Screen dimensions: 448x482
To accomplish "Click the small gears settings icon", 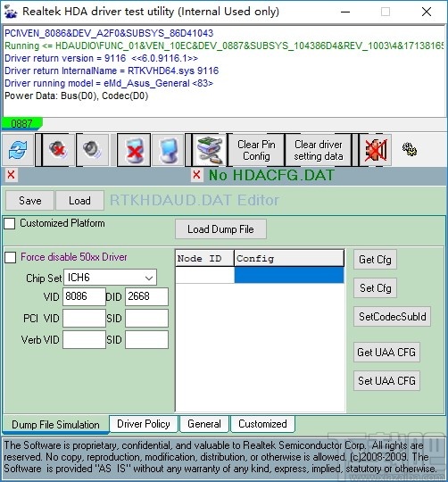I will pyautogui.click(x=410, y=149).
